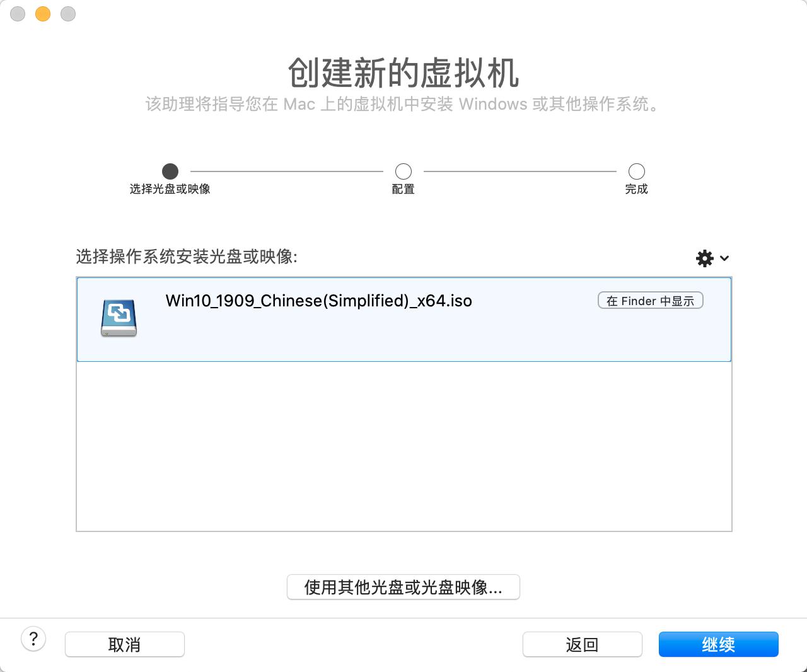Click 返回 to go back
This screenshot has width=807, height=672.
[582, 644]
